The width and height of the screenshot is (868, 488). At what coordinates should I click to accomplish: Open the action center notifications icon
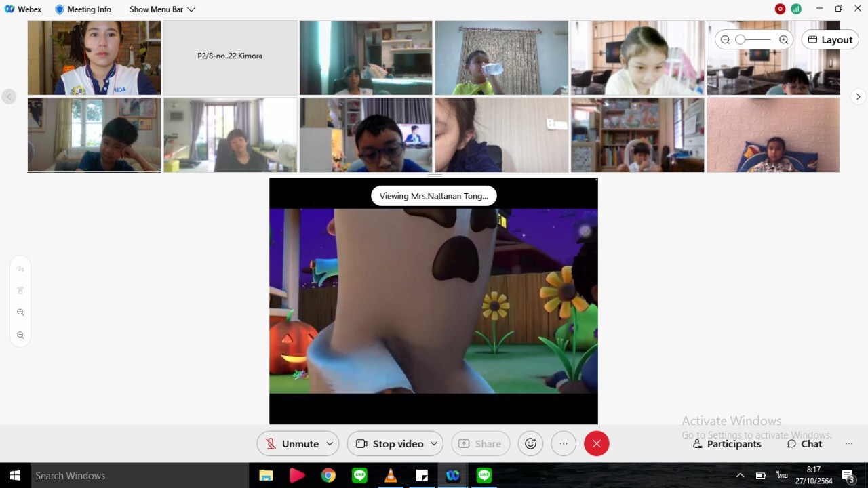coord(848,475)
